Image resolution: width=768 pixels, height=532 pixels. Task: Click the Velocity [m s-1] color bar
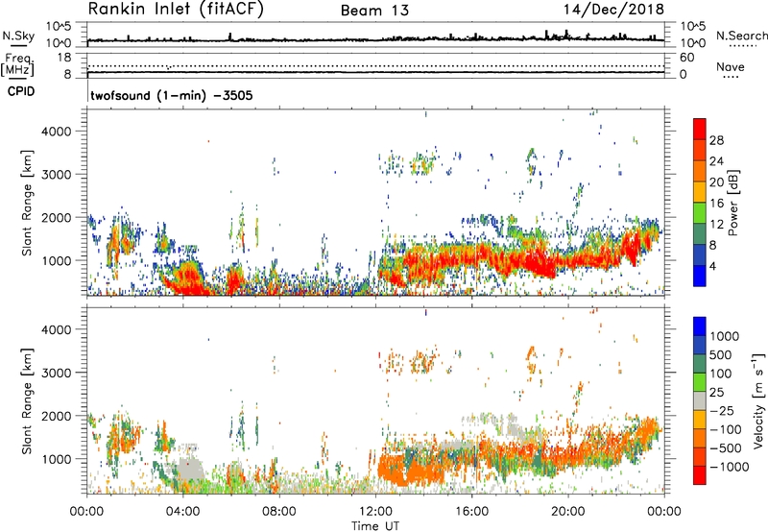[x=700, y=400]
